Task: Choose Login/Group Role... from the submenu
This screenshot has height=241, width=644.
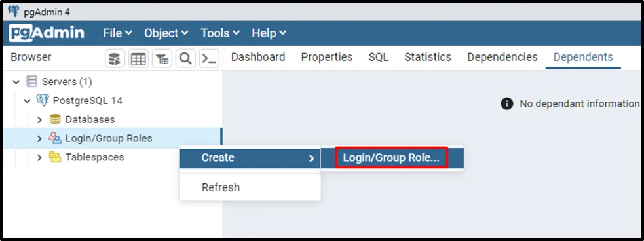Action: click(x=392, y=158)
